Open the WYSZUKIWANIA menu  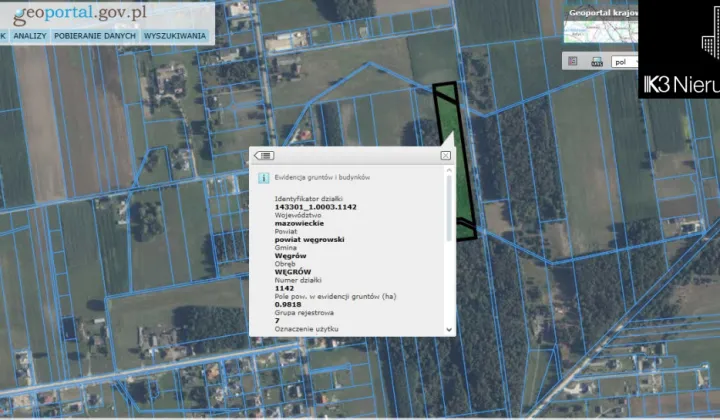click(x=174, y=36)
